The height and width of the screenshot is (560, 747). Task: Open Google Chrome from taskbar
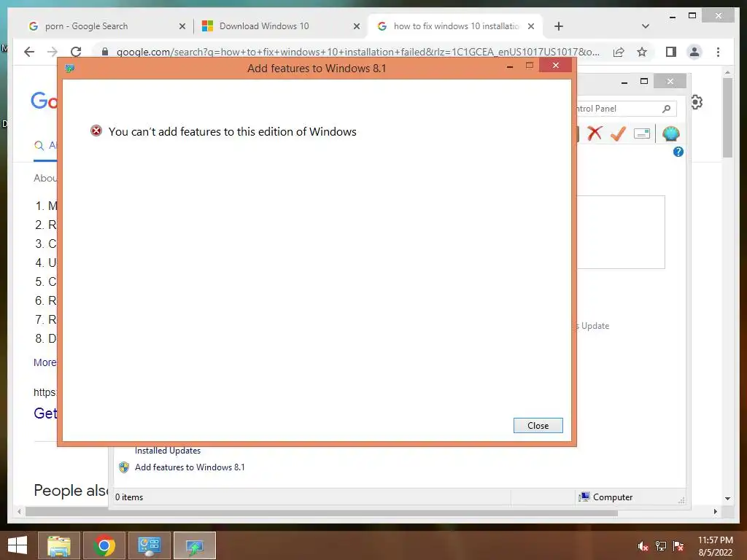(104, 545)
